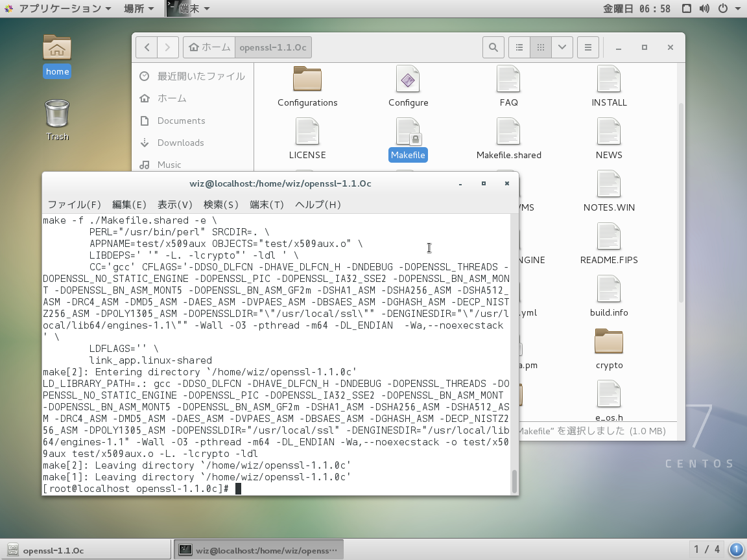Click the notification badge icon in taskbar
Viewport: 747px width, 560px height.
736,550
